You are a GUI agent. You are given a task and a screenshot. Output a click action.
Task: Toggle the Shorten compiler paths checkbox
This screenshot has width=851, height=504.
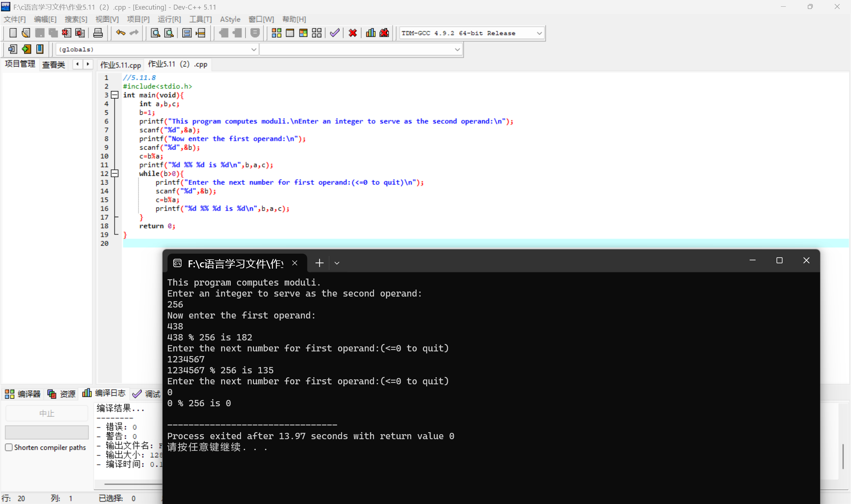tap(9, 447)
